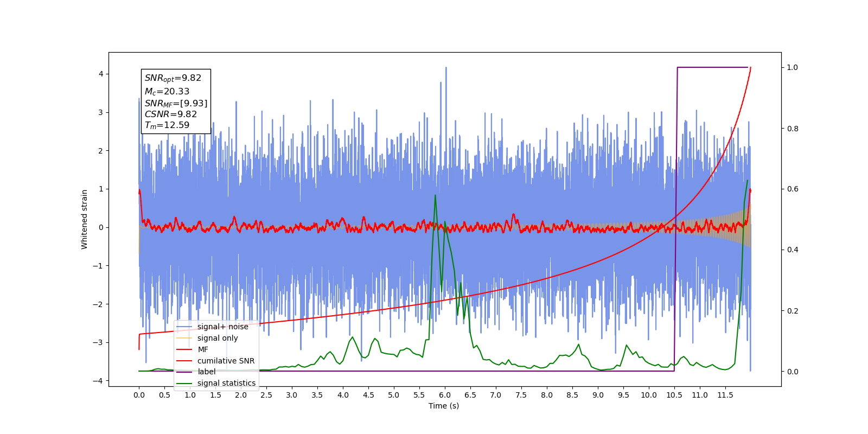Click the 10.5 tick on the time axis
Viewport: 868px width, 434px height.
[674, 395]
